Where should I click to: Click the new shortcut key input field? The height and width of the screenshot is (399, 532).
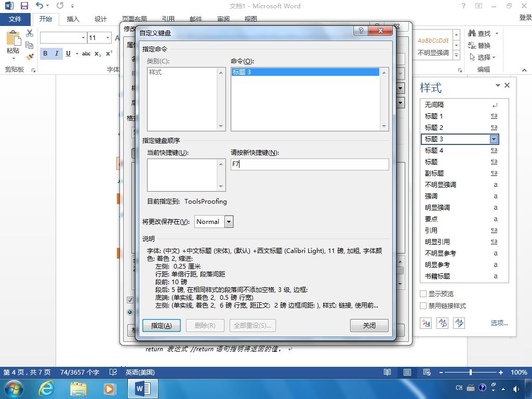tap(310, 164)
